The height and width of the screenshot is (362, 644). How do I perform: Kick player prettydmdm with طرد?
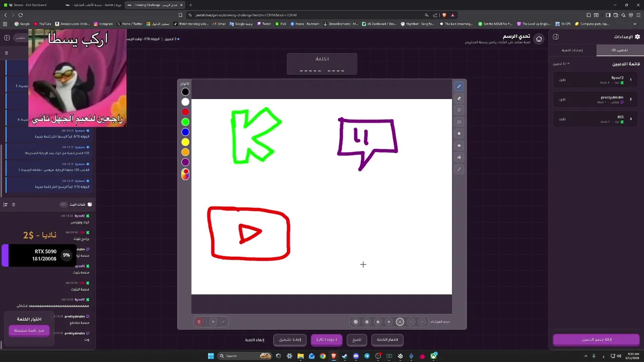(x=562, y=100)
